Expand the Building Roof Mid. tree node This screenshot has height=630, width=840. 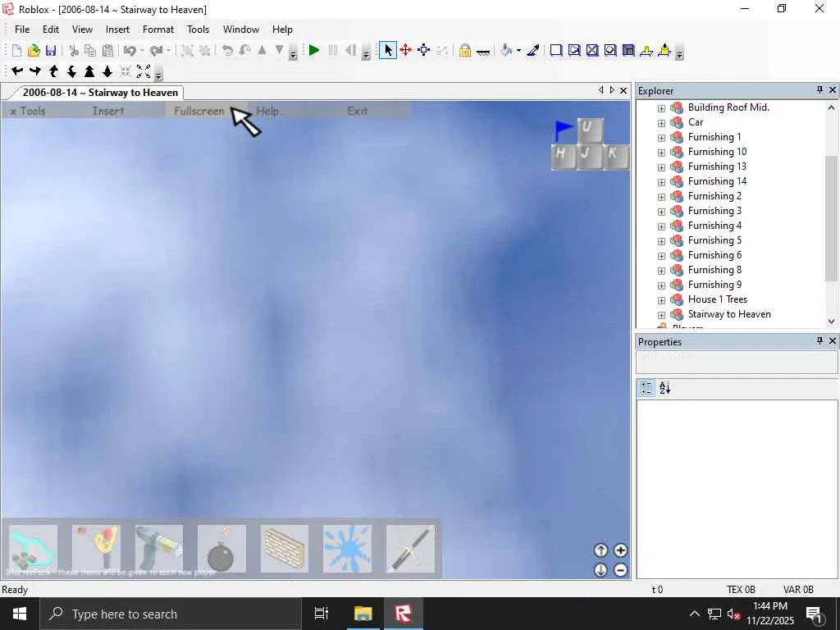pyautogui.click(x=662, y=108)
